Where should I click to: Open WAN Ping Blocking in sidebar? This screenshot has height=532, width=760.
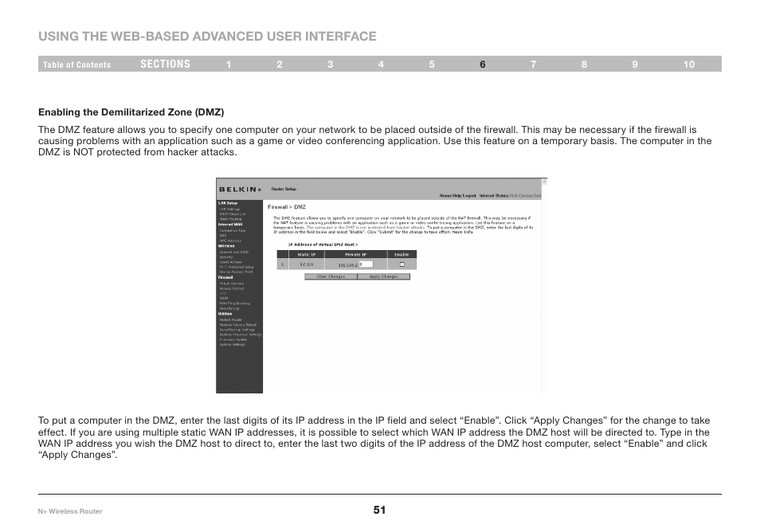click(x=234, y=303)
